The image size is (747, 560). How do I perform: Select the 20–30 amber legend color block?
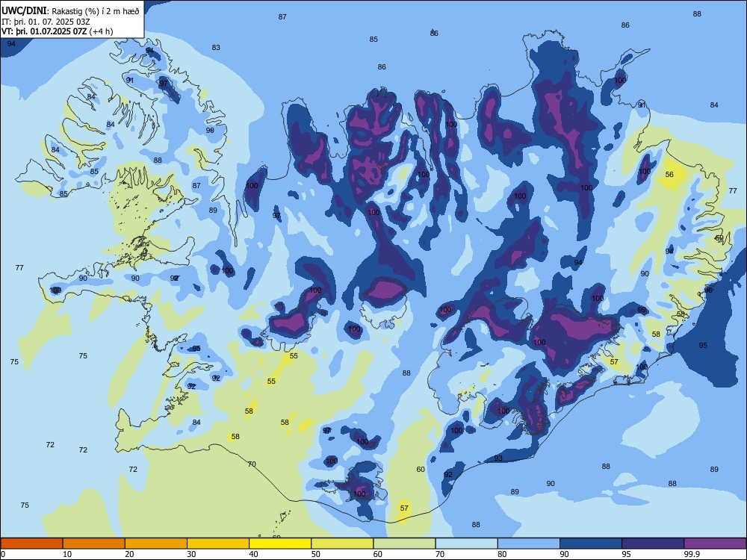(x=156, y=544)
